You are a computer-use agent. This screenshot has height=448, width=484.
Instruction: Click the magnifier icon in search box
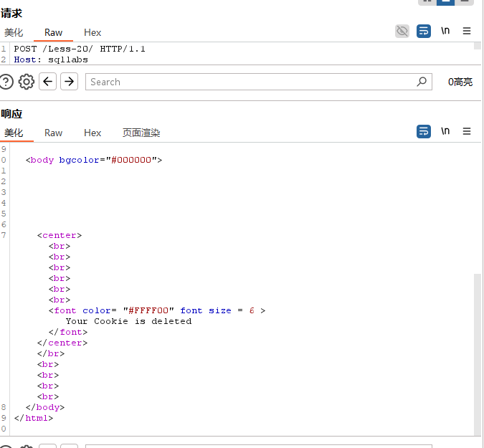(422, 82)
